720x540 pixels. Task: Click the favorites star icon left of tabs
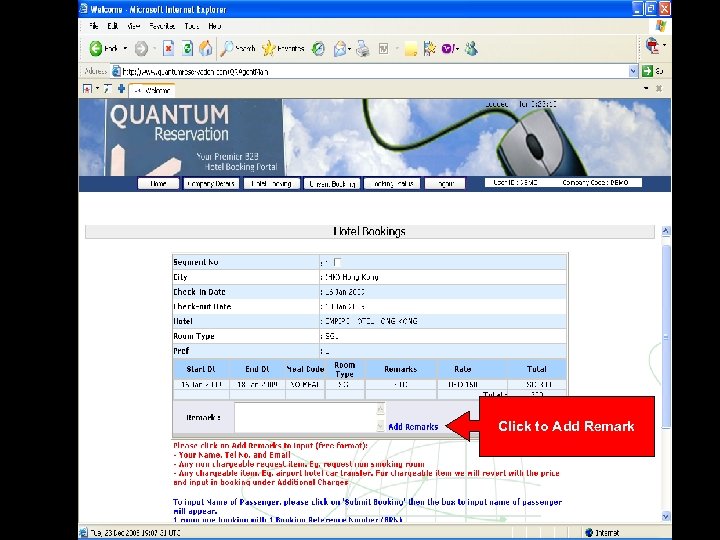[87, 89]
